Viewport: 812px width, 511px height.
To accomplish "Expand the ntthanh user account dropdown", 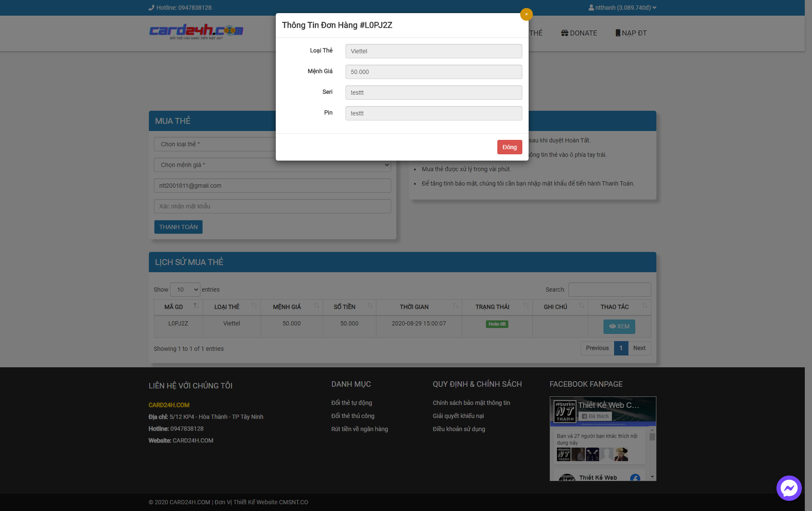I will pos(622,8).
